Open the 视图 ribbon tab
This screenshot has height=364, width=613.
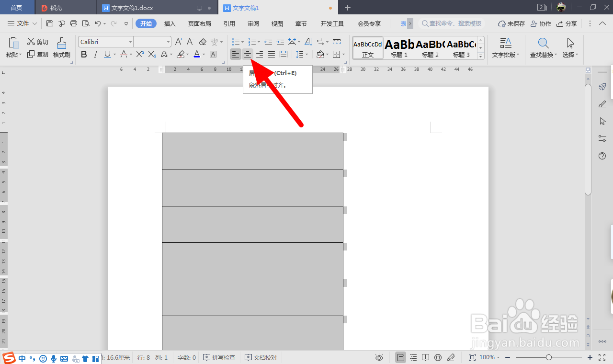pos(277,23)
